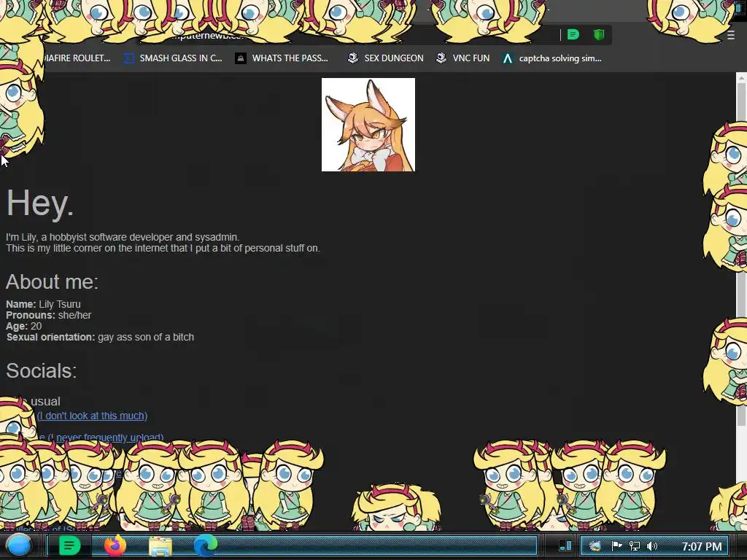Click the green reader icon in address bar
The width and height of the screenshot is (747, 560).
pos(573,34)
